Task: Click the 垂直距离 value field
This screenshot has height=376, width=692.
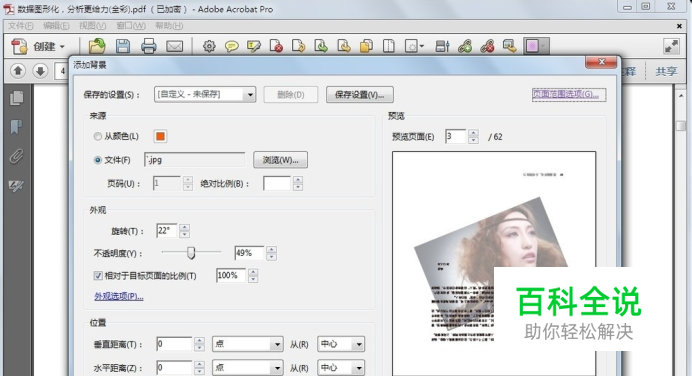Action: pos(174,344)
